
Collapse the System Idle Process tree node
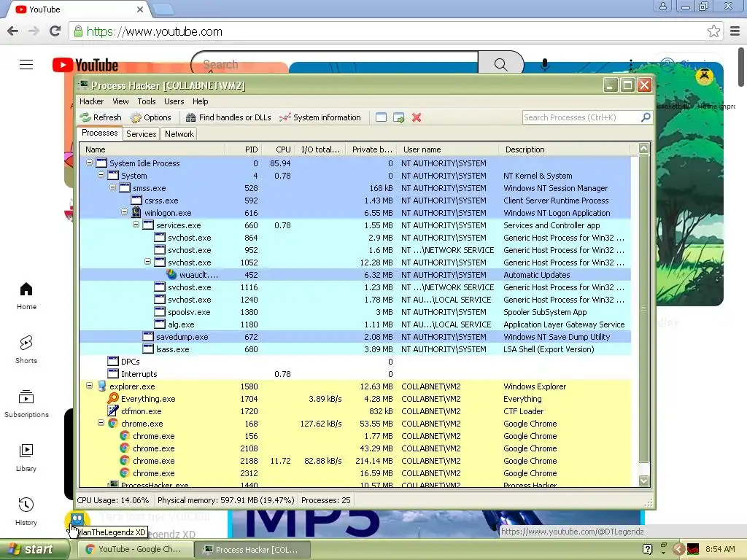pyautogui.click(x=89, y=163)
